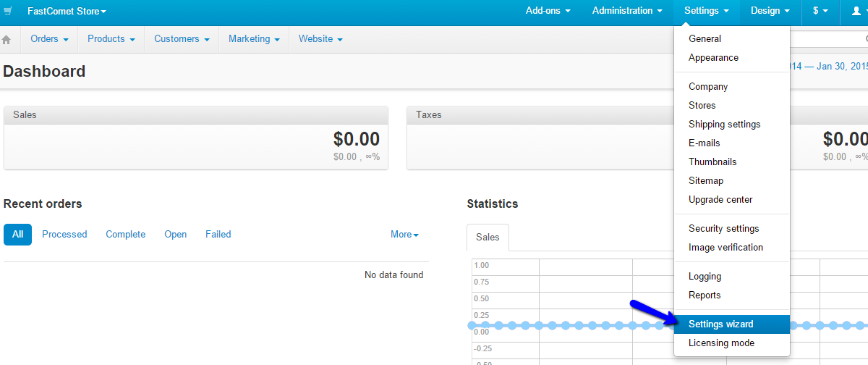This screenshot has width=868, height=365.
Task: Select the Sales statistics tab
Action: click(x=488, y=238)
